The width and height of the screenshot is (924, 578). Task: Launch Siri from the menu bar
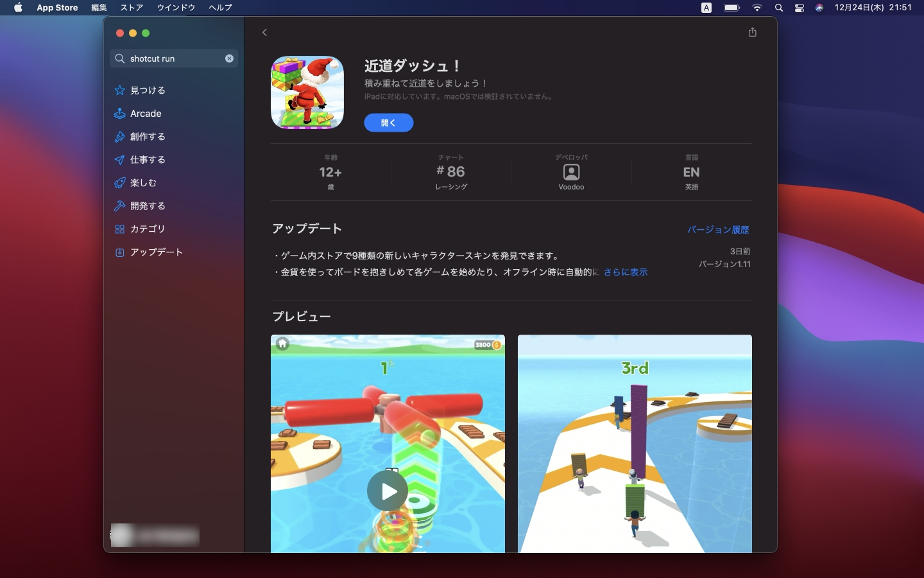819,8
